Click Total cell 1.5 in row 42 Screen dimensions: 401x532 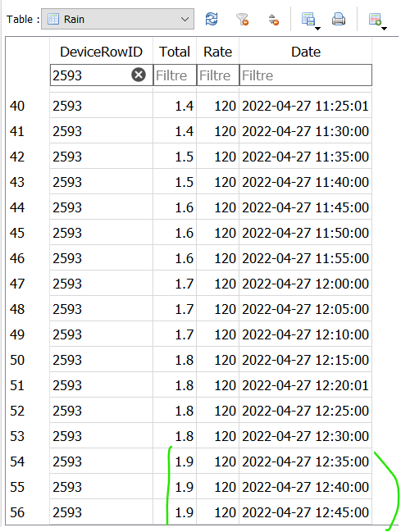(175, 157)
